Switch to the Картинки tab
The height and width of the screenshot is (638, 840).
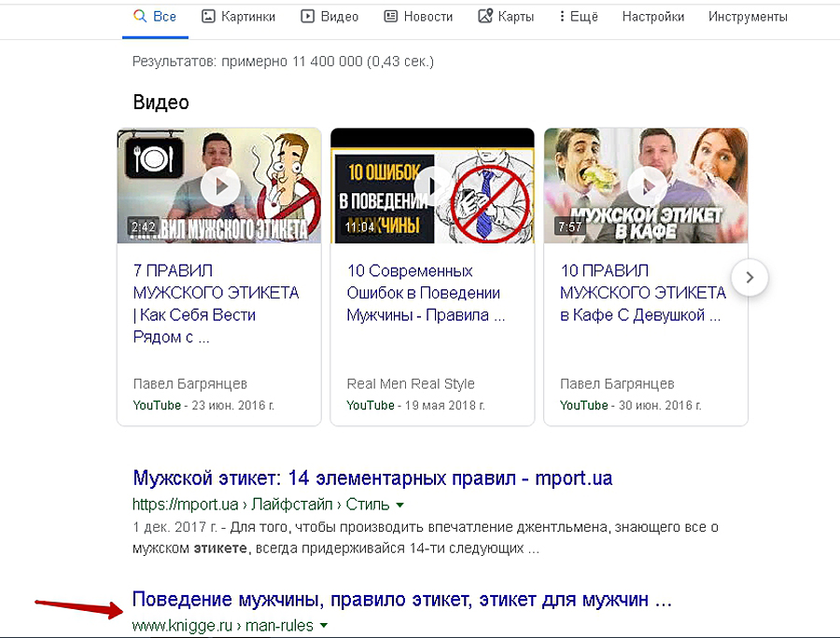point(240,17)
